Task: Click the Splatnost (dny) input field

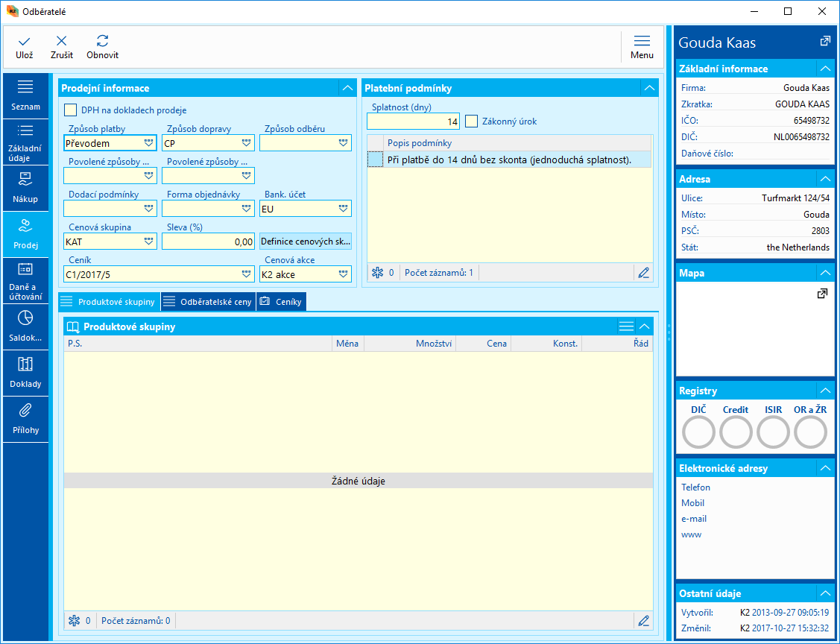Action: [413, 121]
